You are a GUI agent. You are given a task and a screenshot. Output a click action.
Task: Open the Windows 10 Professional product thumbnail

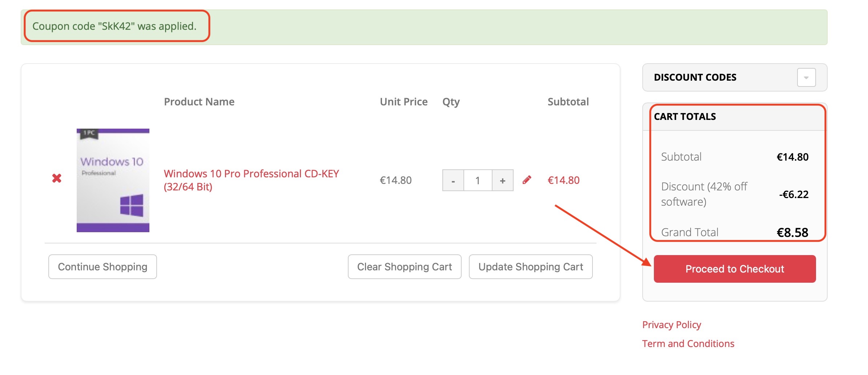113,180
